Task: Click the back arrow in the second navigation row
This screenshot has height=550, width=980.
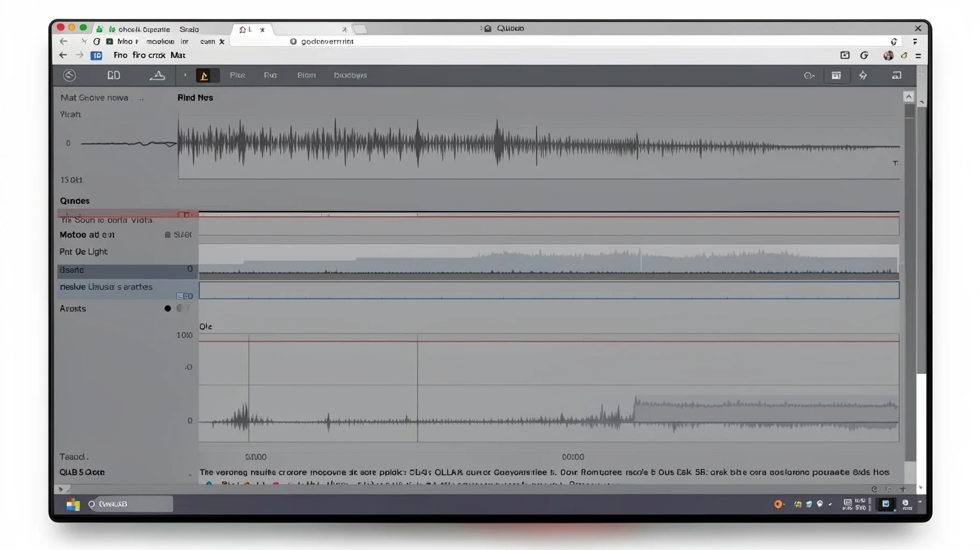Action: tap(63, 55)
